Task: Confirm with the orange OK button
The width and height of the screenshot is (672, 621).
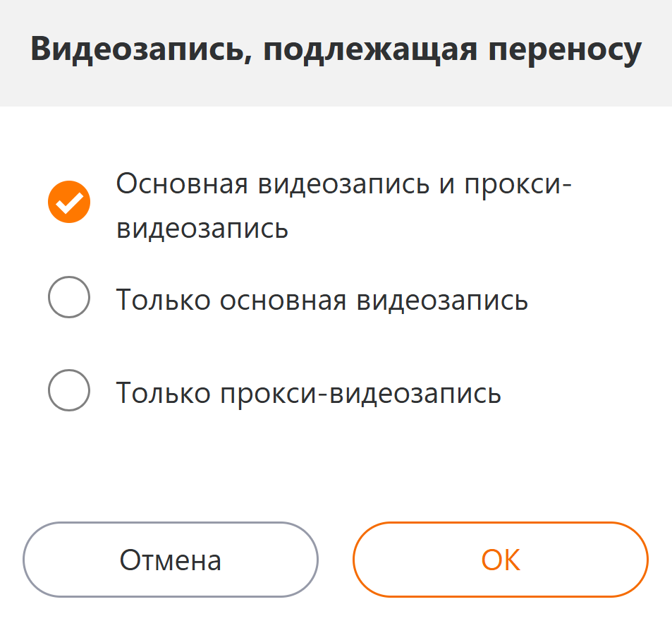Action: (500, 560)
